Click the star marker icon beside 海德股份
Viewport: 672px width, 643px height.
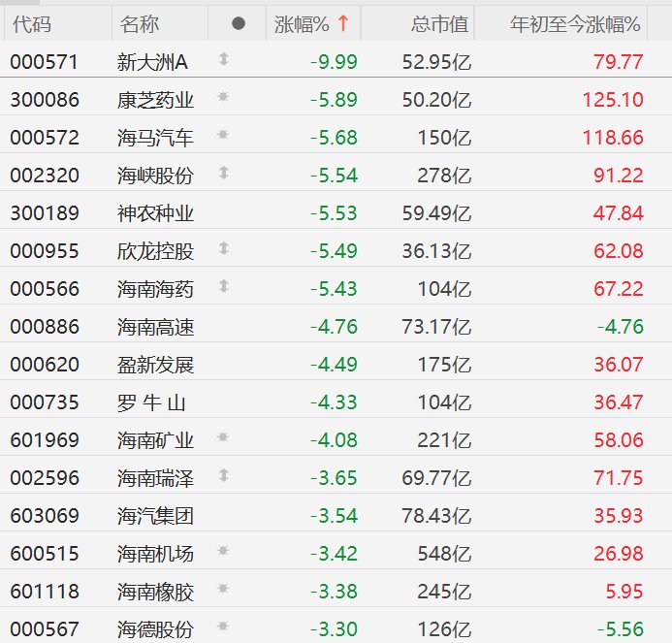point(223,627)
